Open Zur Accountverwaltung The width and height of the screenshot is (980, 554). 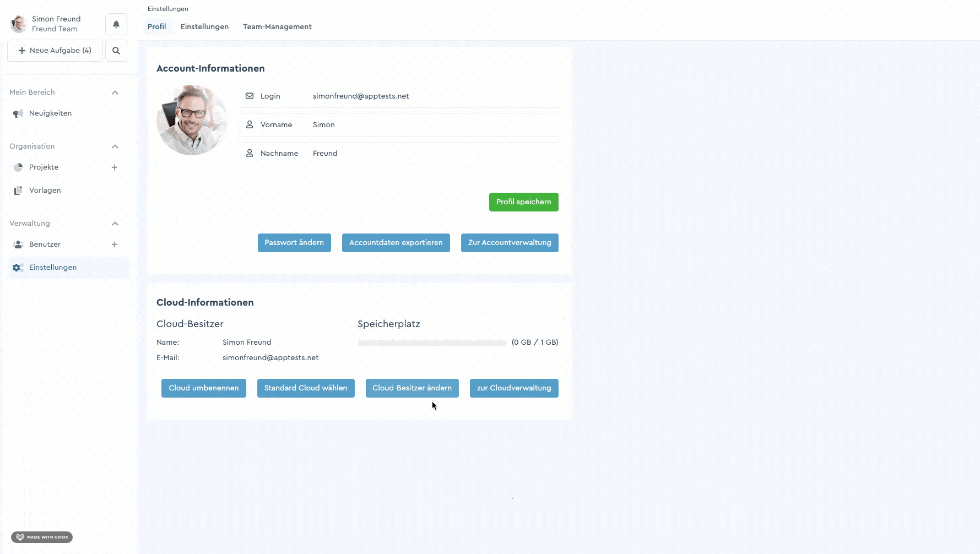[x=510, y=243]
